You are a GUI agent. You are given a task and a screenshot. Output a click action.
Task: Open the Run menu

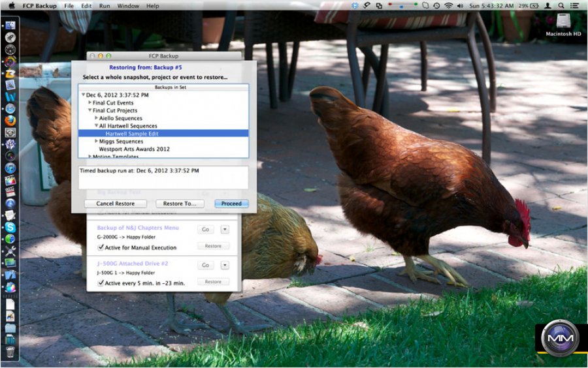(105, 6)
